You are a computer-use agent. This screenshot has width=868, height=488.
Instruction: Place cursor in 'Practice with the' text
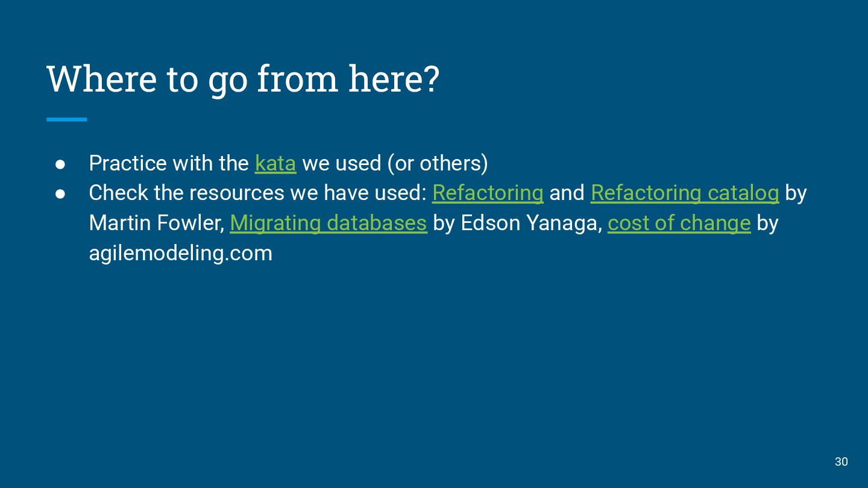click(x=169, y=163)
